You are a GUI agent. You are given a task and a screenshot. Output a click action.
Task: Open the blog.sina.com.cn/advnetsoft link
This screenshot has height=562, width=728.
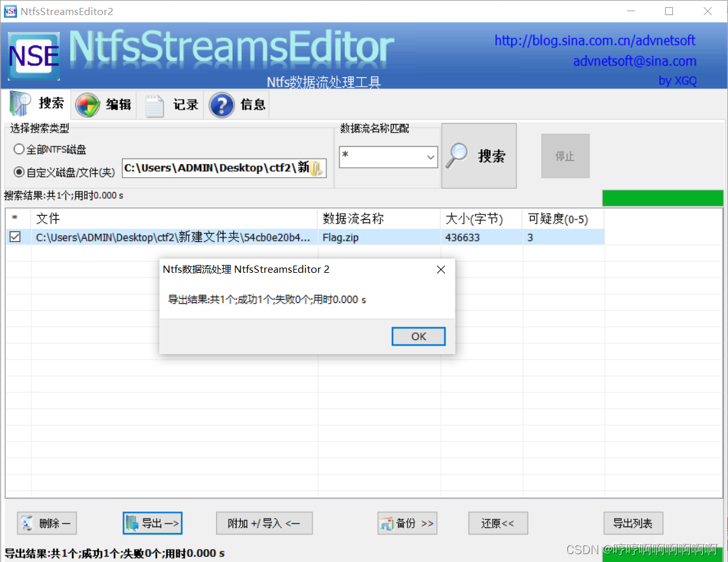595,41
